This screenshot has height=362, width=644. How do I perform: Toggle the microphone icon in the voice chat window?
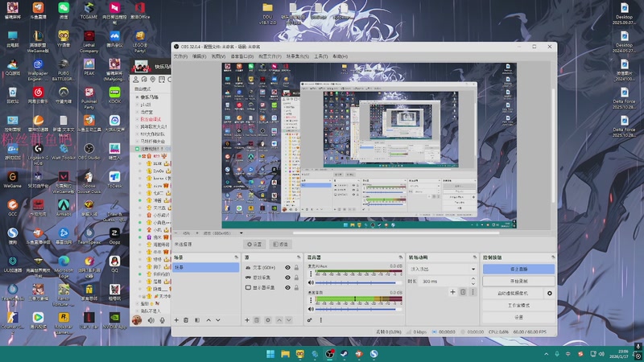click(163, 320)
